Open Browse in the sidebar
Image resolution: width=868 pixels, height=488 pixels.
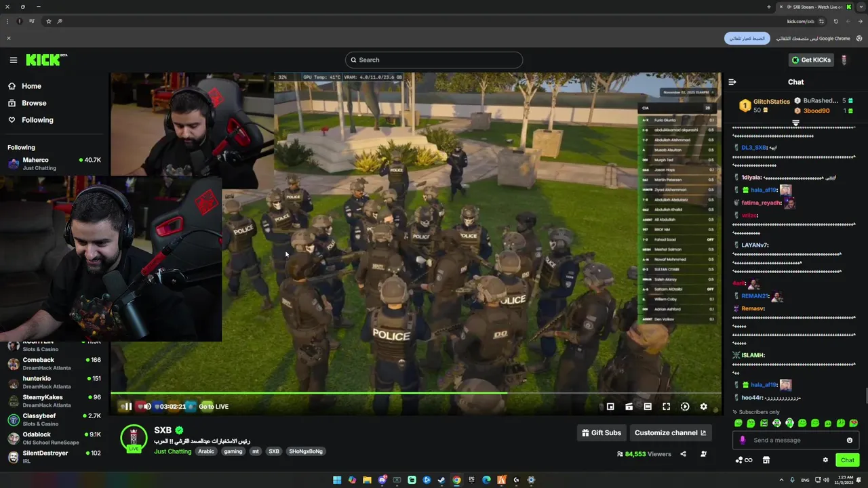(x=34, y=103)
